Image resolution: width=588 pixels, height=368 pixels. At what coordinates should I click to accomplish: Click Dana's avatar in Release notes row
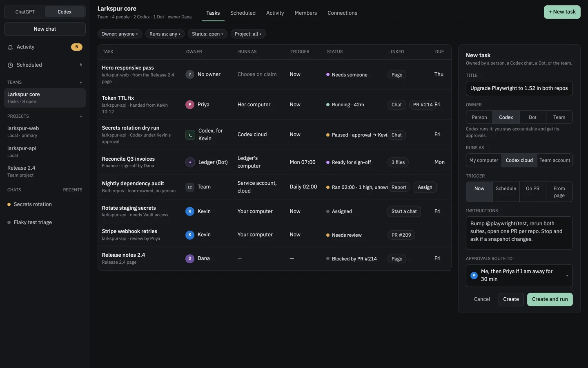click(x=190, y=258)
